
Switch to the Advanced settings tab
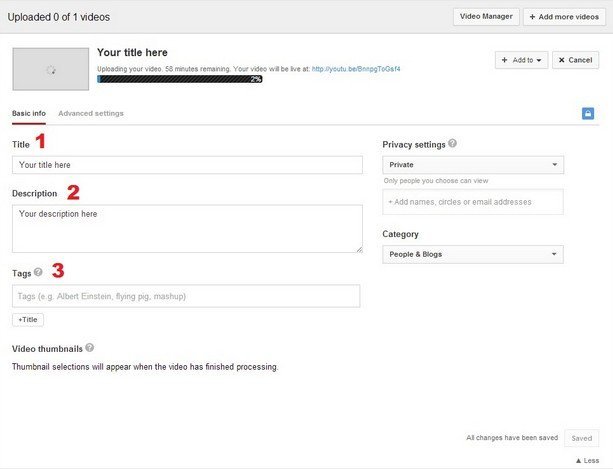pyautogui.click(x=91, y=114)
